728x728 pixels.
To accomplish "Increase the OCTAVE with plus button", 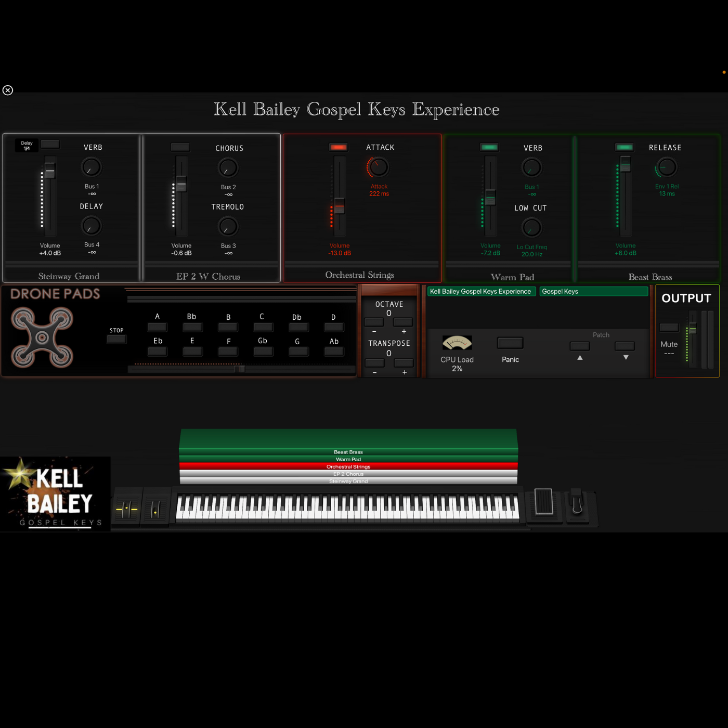I will click(403, 322).
